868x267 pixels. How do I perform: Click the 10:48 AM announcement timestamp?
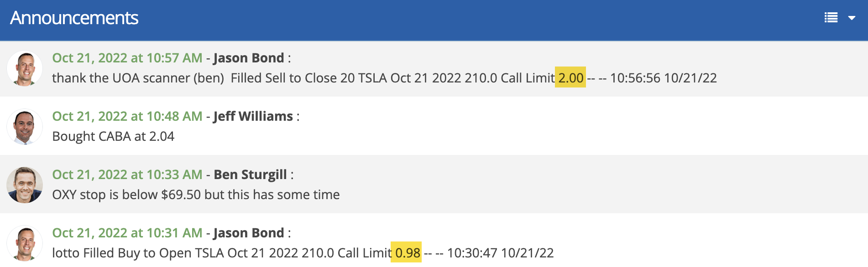127,116
